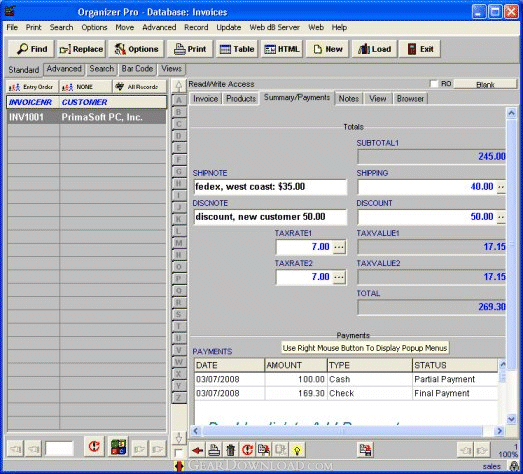Click the record number box under the list
This screenshot has height=474, width=523.
pyautogui.click(x=59, y=449)
